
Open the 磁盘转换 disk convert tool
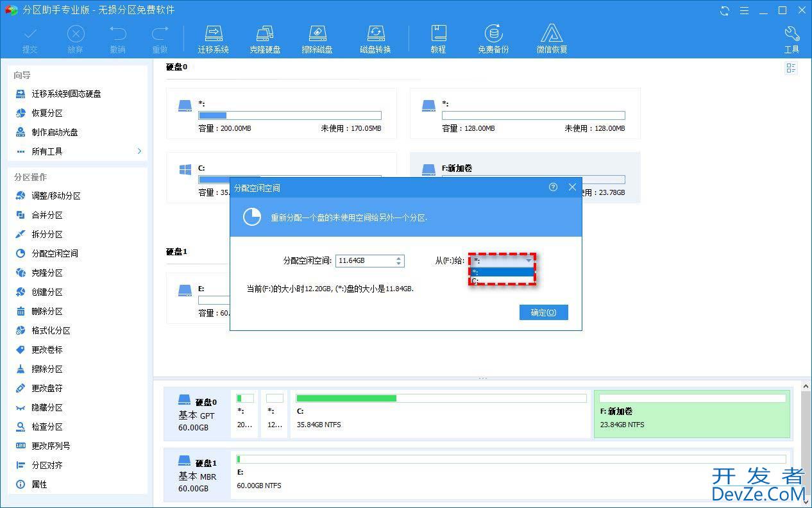click(375, 39)
